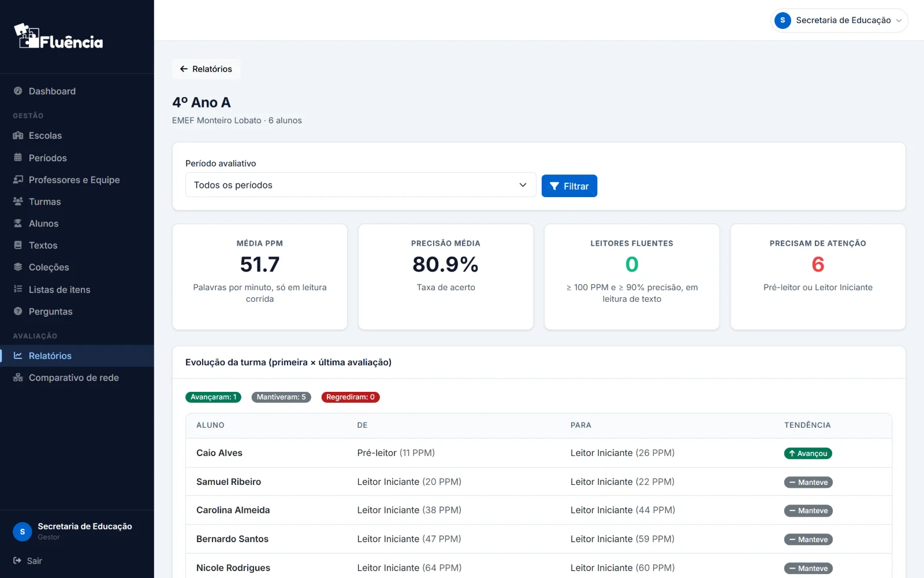Click Leitor Iniciante (59 PPM) cell

coord(623,539)
